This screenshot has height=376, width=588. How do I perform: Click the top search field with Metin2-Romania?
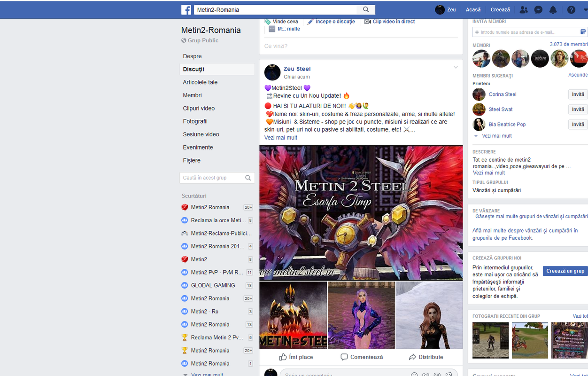pos(275,9)
